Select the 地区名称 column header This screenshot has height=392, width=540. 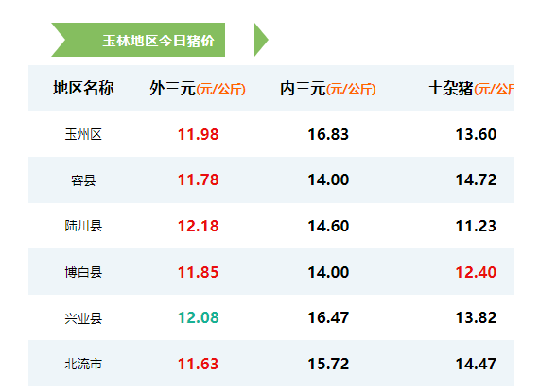tap(83, 88)
